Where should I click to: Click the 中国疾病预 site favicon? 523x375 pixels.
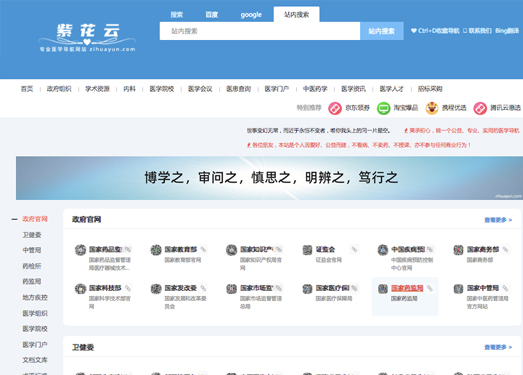[383, 250]
